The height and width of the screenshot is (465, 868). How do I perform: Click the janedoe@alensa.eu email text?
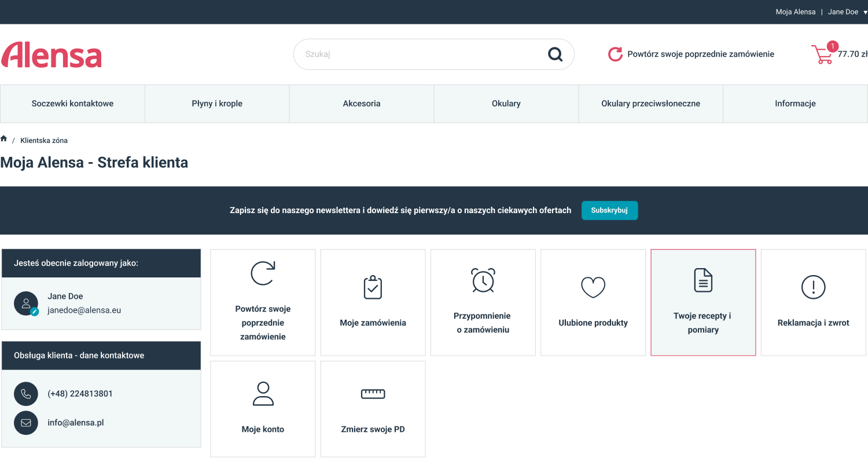pyautogui.click(x=84, y=310)
